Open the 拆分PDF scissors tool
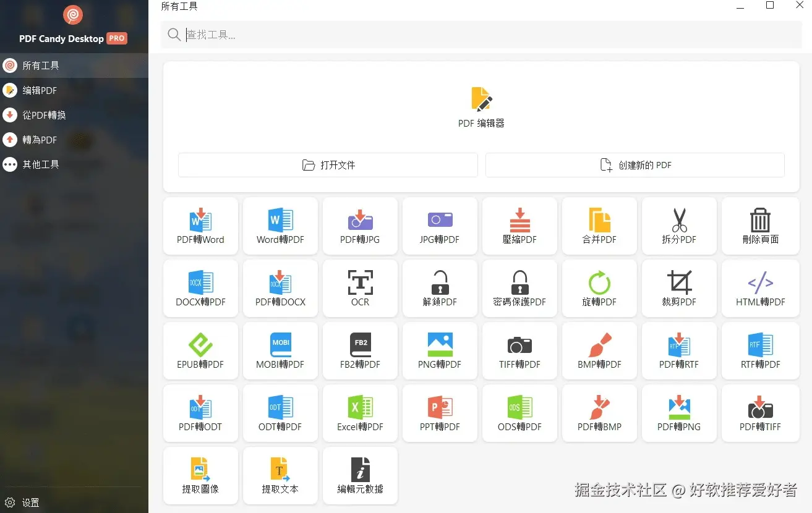 (x=679, y=226)
